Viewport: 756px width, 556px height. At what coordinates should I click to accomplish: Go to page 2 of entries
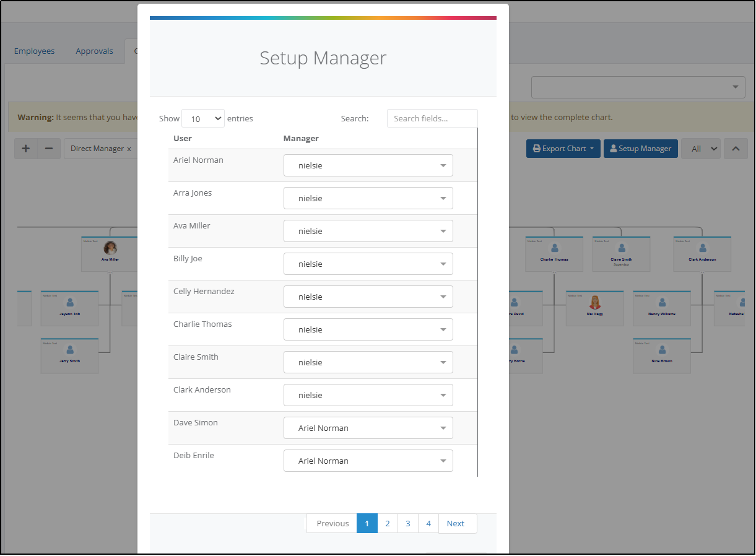[x=388, y=523]
